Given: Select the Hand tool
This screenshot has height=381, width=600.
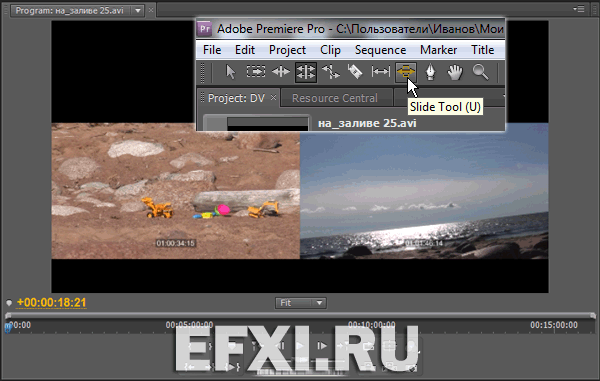Looking at the screenshot, I should coord(455,72).
